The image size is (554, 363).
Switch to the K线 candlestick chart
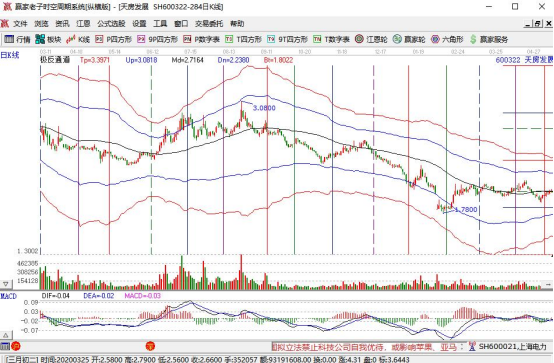point(78,39)
